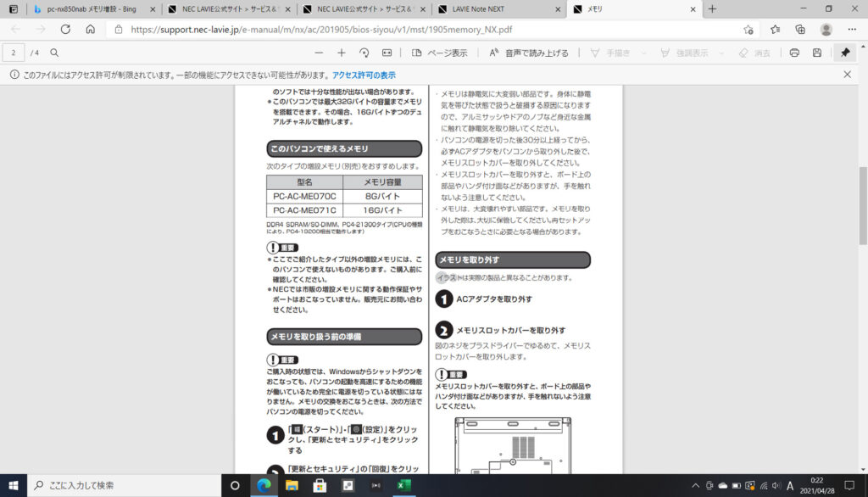The height and width of the screenshot is (497, 868).
Task: Click the PDF search magnifier icon
Action: pyautogui.click(x=54, y=53)
